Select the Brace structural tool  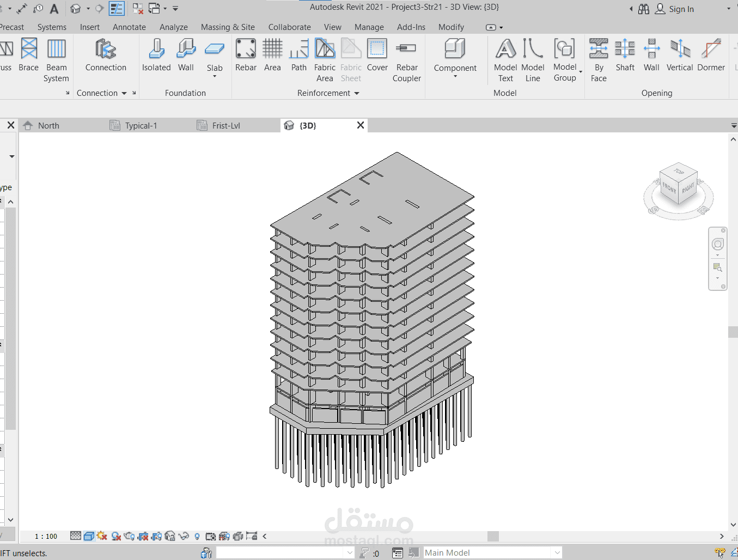pyautogui.click(x=29, y=55)
